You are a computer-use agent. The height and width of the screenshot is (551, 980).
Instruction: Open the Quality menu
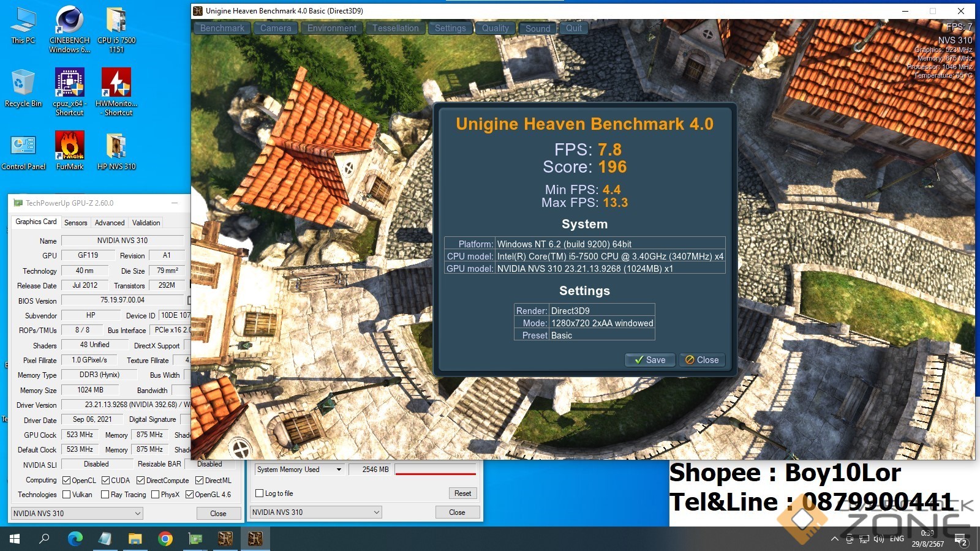495,28
